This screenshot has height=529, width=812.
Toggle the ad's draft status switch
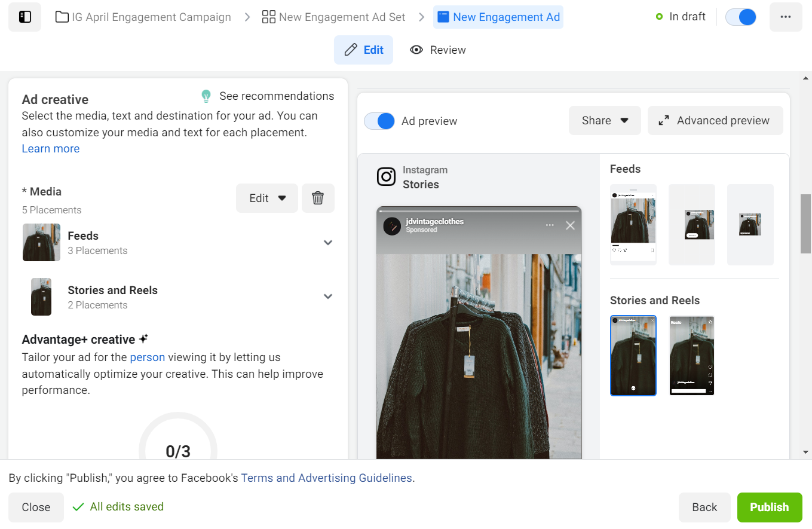click(x=740, y=17)
